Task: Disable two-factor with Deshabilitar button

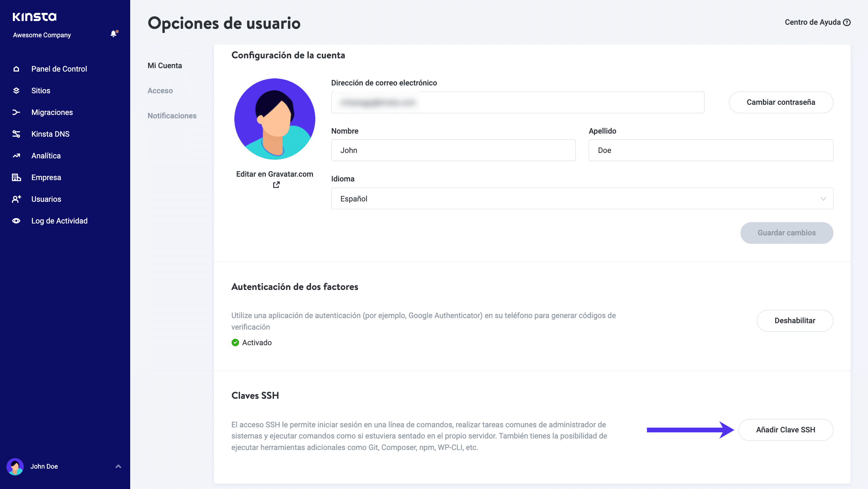Action: pos(795,320)
